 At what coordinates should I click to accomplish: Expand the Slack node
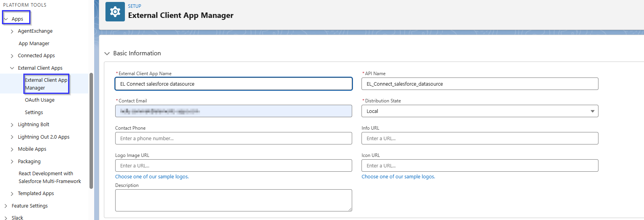click(6, 218)
